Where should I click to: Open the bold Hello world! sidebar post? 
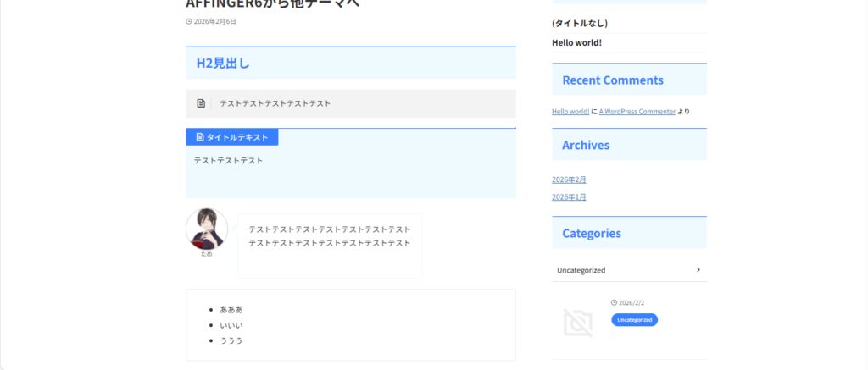(576, 42)
